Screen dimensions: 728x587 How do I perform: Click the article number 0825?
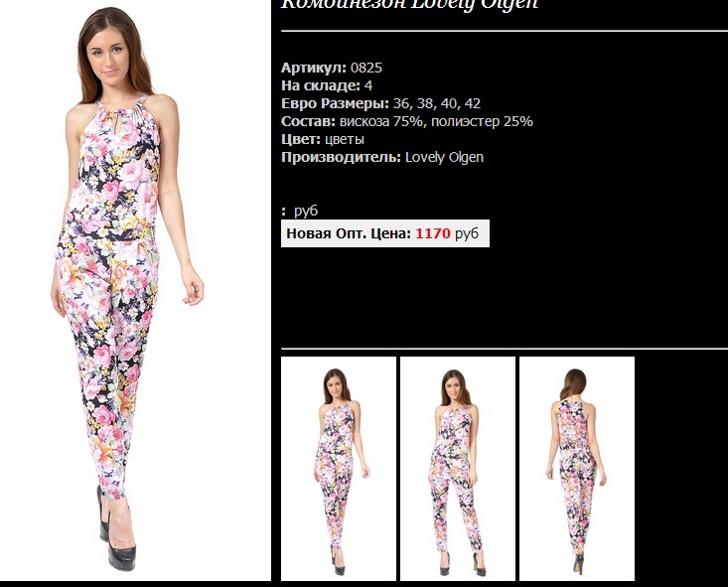366,68
